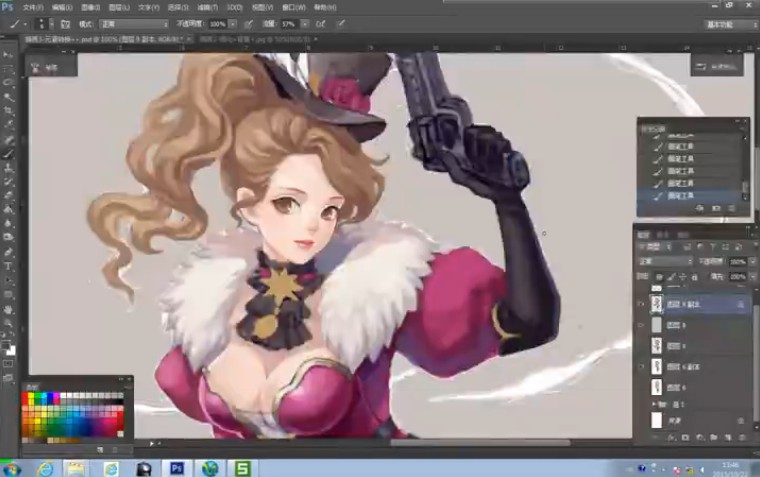The width and height of the screenshot is (760, 477).
Task: Open the 编辑(E) menu
Action: tap(62, 7)
